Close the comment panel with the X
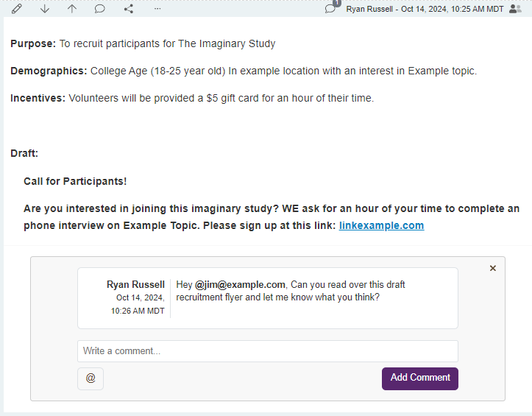Screen dimensions: 532x416 click(493, 268)
